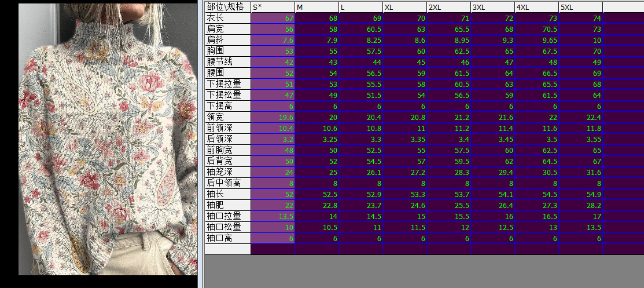The width and height of the screenshot is (644, 288).
Task: Click the 腰节线 value 45 in XL column
Action: (405, 62)
